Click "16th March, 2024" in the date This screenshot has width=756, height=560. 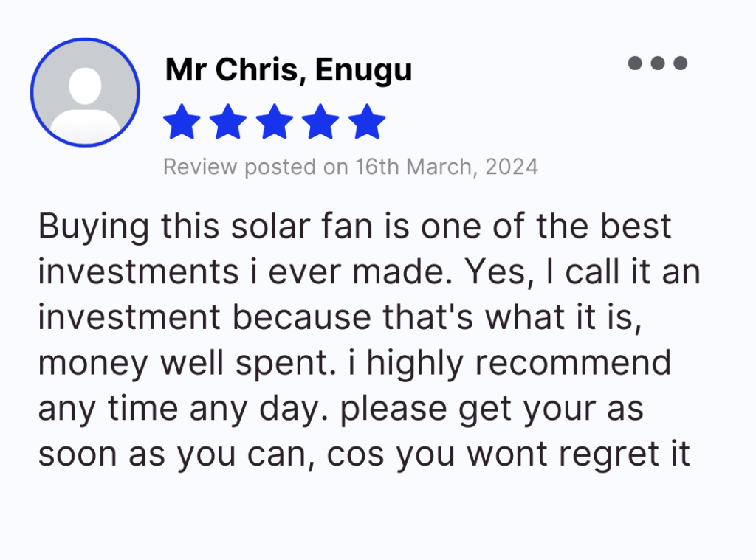coord(447,167)
